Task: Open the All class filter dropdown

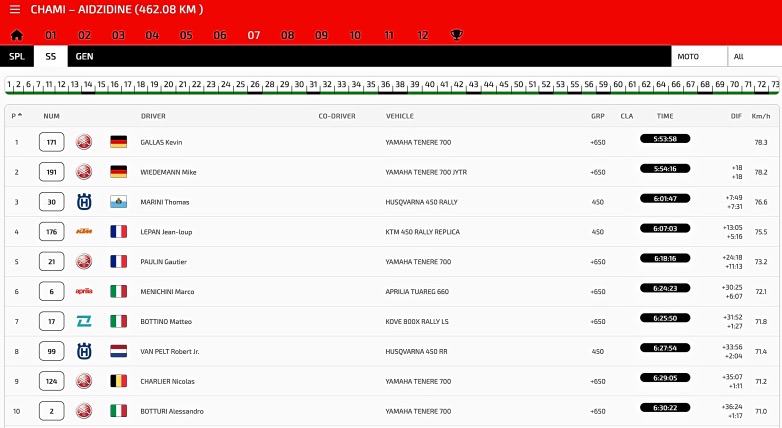Action: [x=754, y=57]
